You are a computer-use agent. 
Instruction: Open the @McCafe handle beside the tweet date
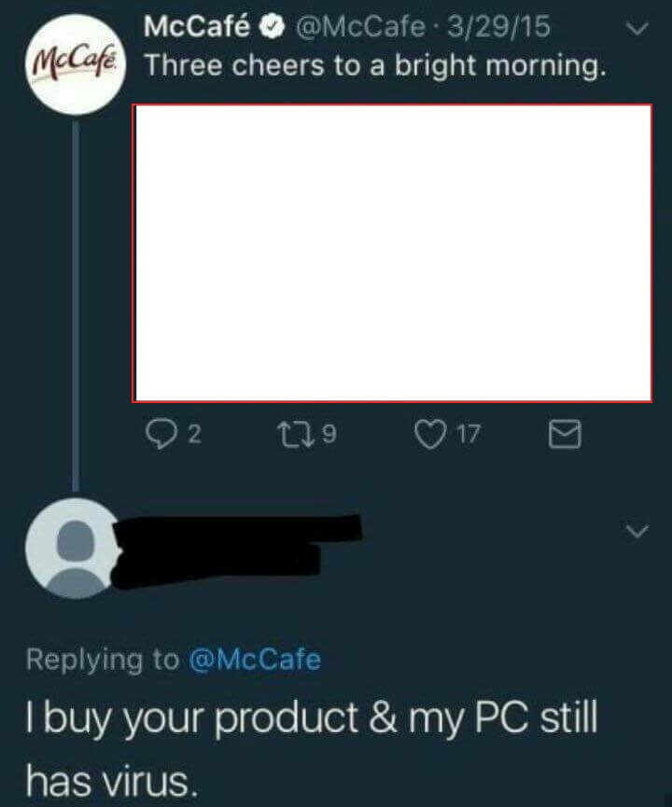click(x=360, y=27)
